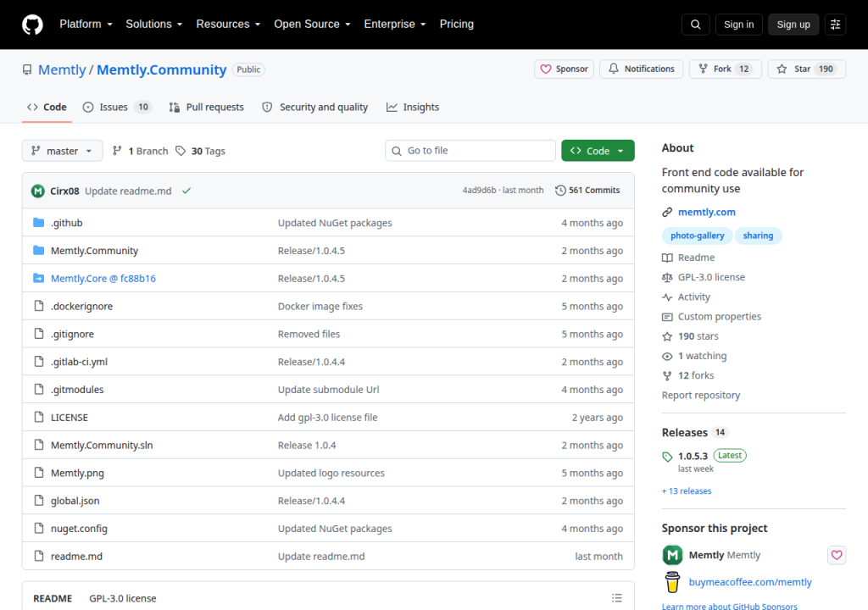This screenshot has height=610, width=868.
Task: View the 190 stars link
Action: point(698,336)
